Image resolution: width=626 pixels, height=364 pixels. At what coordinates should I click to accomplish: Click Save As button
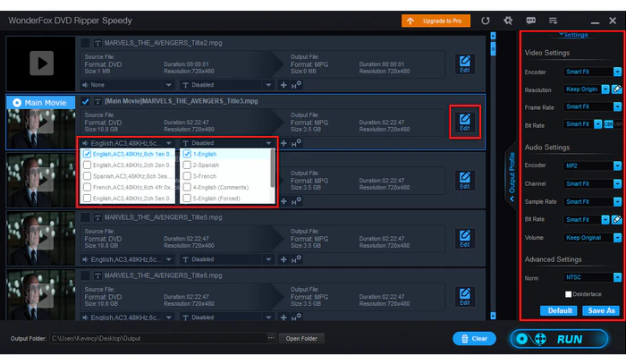point(601,310)
